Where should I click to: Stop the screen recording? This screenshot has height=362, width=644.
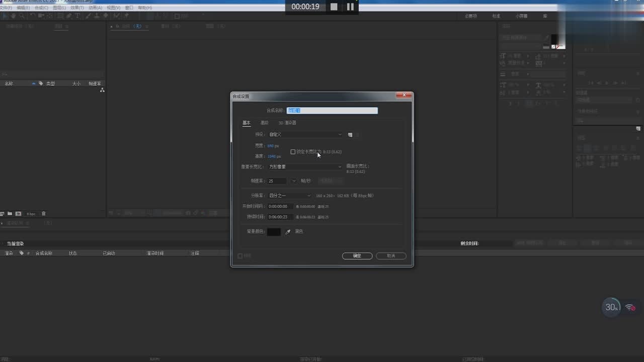point(334,7)
